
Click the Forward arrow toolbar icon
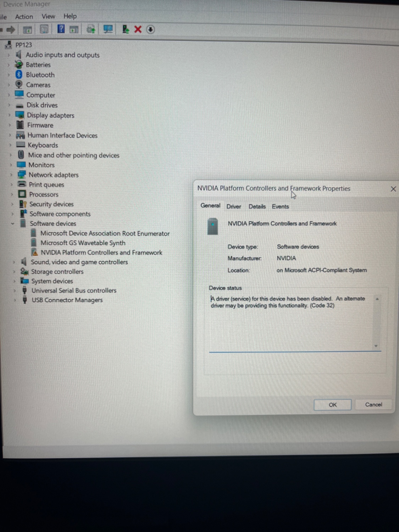pos(11,29)
